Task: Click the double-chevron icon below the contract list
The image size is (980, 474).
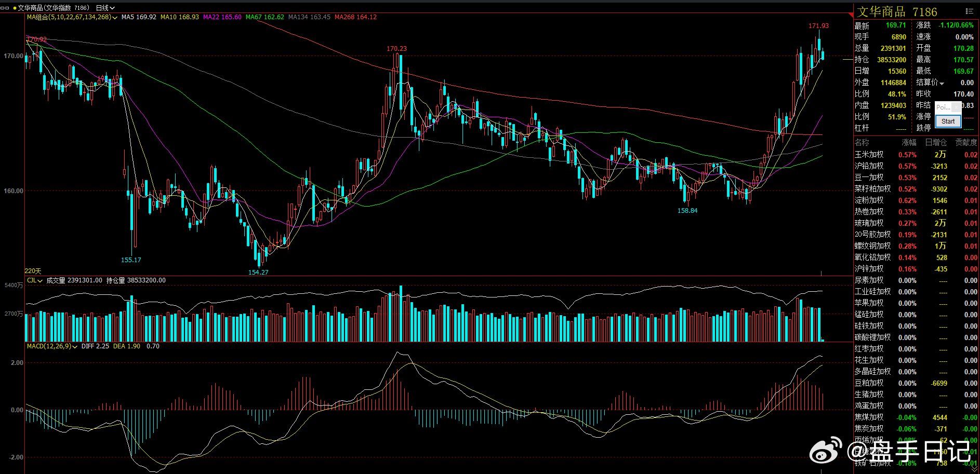Action: point(974,469)
